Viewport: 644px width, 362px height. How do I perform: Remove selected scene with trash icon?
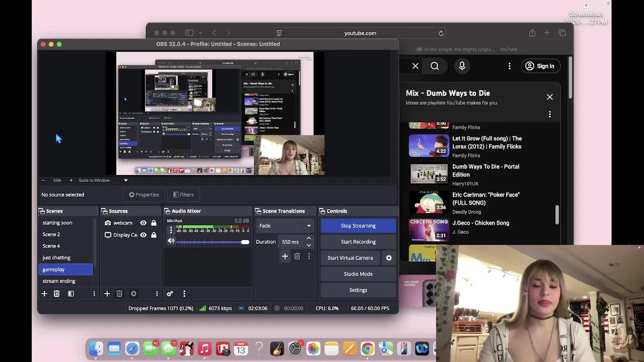57,294
